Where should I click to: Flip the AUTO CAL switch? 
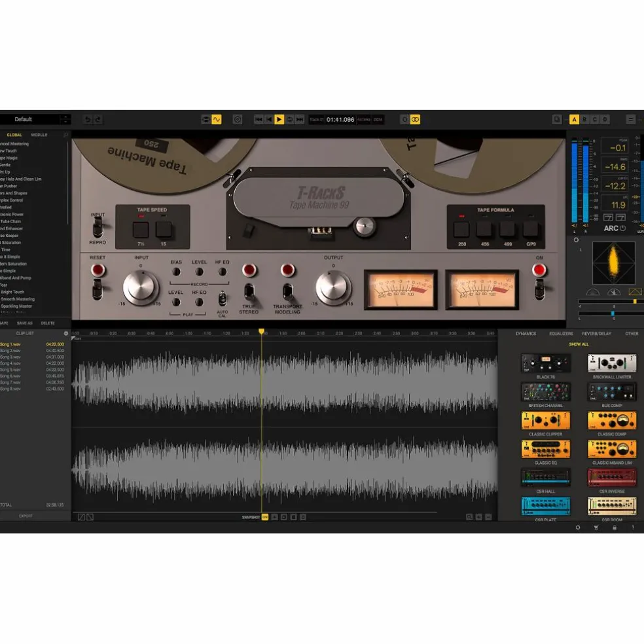tap(223, 298)
